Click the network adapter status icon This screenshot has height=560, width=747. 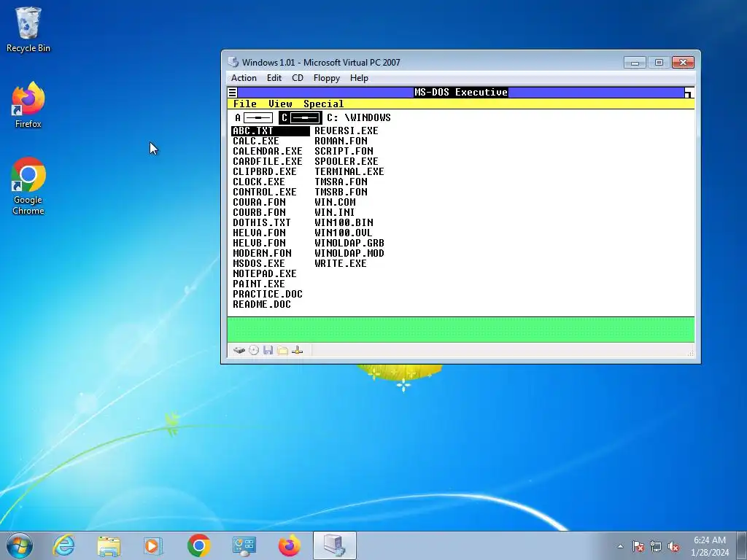point(298,351)
